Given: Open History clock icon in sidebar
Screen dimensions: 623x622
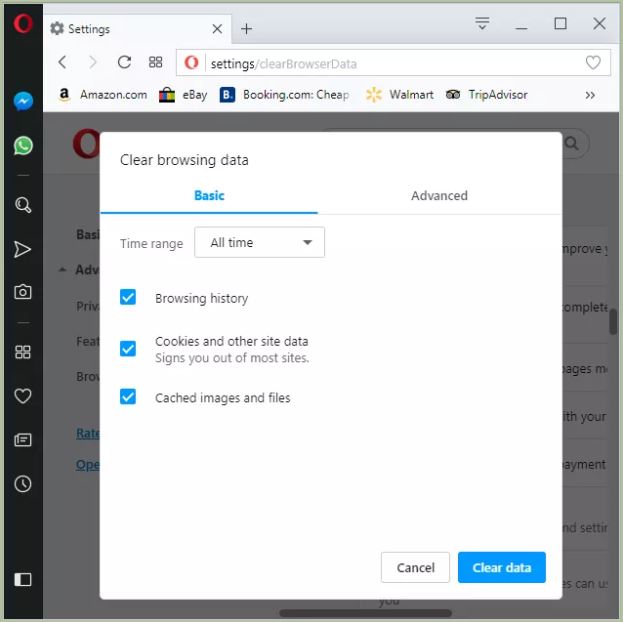Looking at the screenshot, I should 22,484.
